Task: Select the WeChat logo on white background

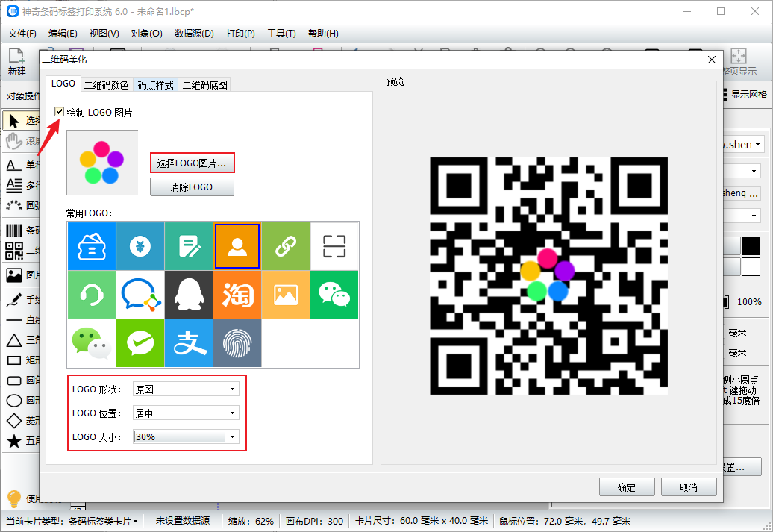Action: [92, 343]
